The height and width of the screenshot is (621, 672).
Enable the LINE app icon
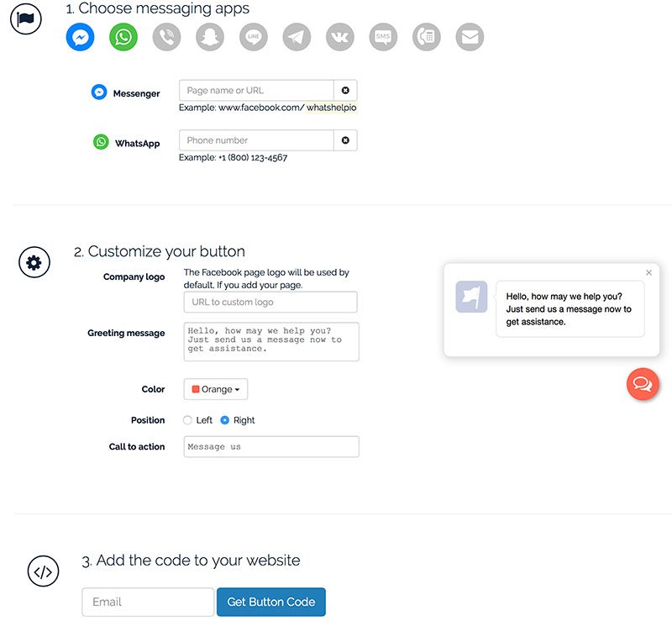coord(254,37)
